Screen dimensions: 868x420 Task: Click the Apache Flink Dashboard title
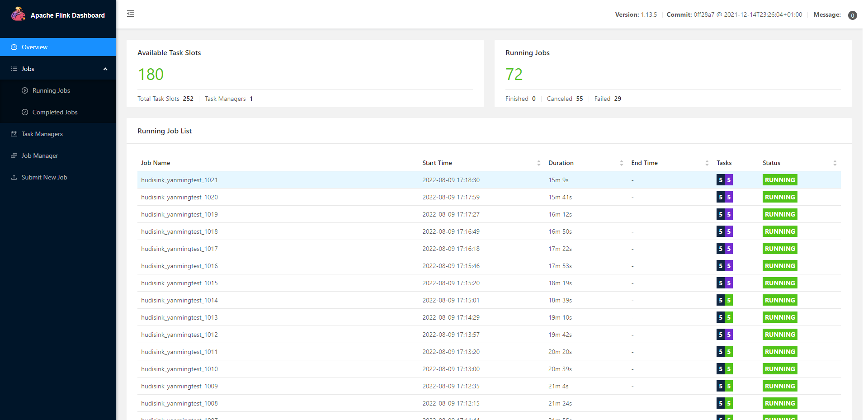pyautogui.click(x=68, y=15)
